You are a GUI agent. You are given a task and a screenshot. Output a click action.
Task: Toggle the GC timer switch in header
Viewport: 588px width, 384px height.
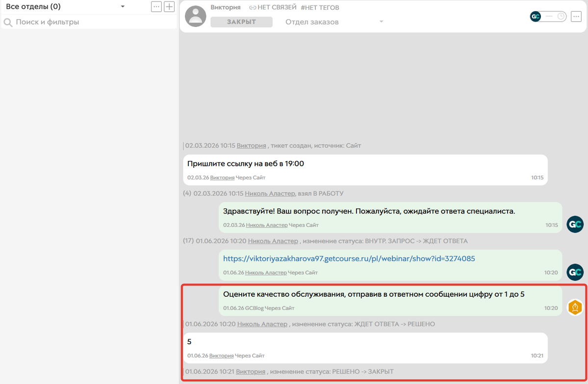coord(548,17)
